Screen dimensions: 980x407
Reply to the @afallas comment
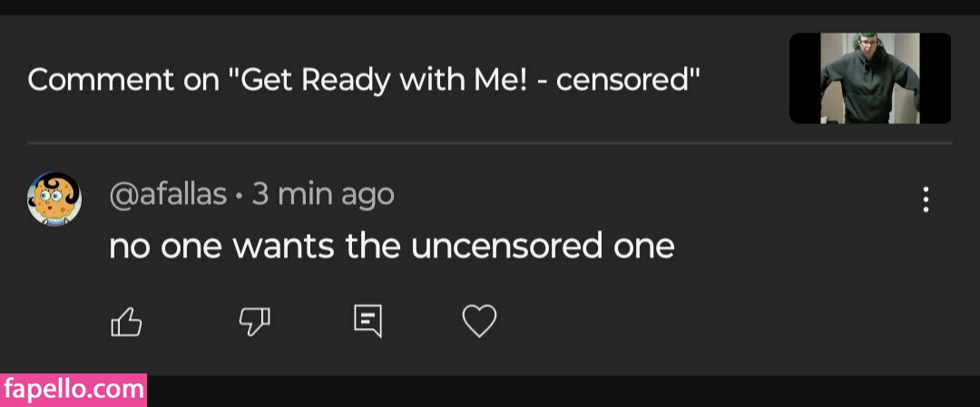(367, 321)
